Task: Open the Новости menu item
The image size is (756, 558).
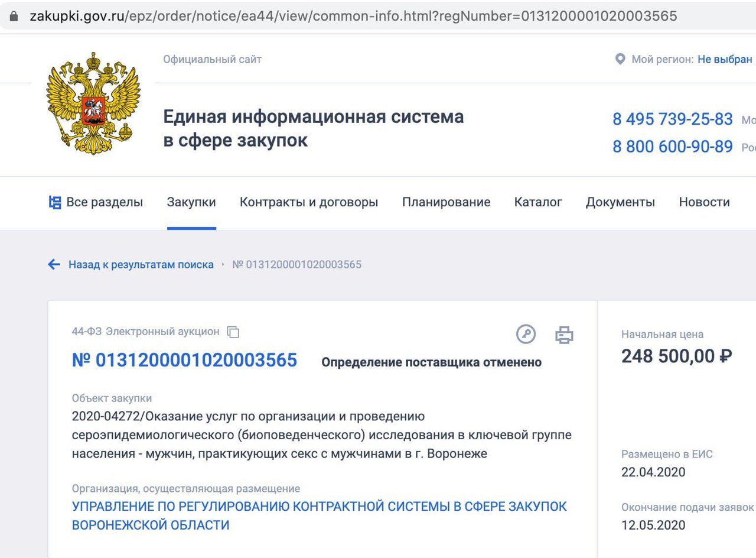Action: tap(704, 202)
